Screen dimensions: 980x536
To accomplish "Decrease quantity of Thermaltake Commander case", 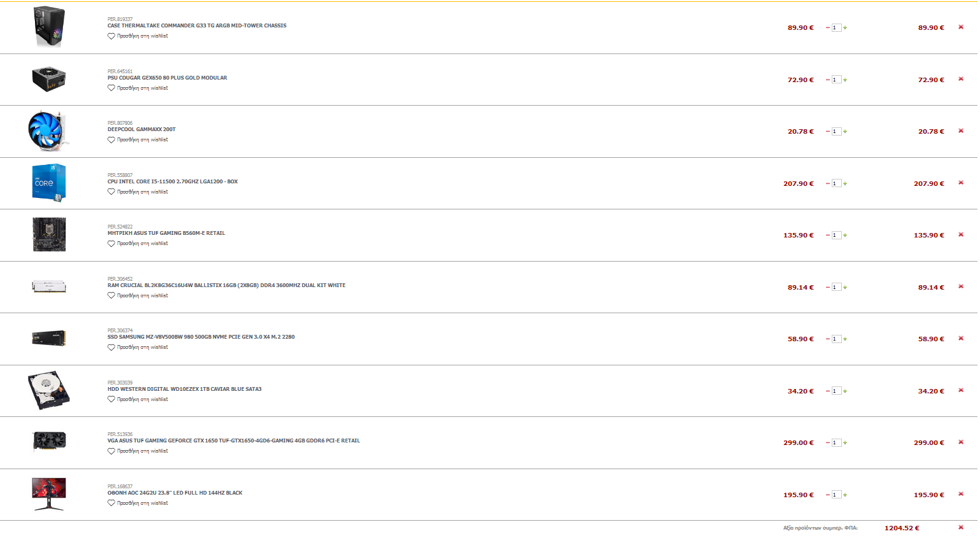I will 827,27.
